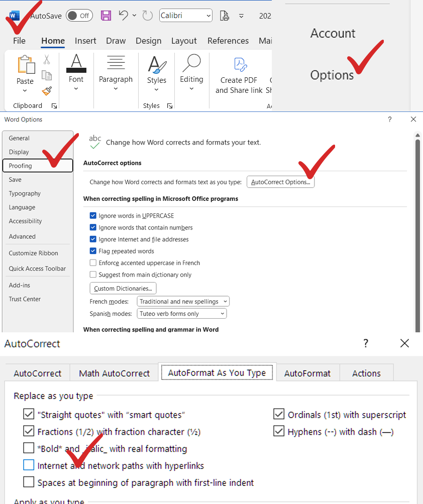
Task: Click Options in the backstage menu
Action: pyautogui.click(x=332, y=75)
